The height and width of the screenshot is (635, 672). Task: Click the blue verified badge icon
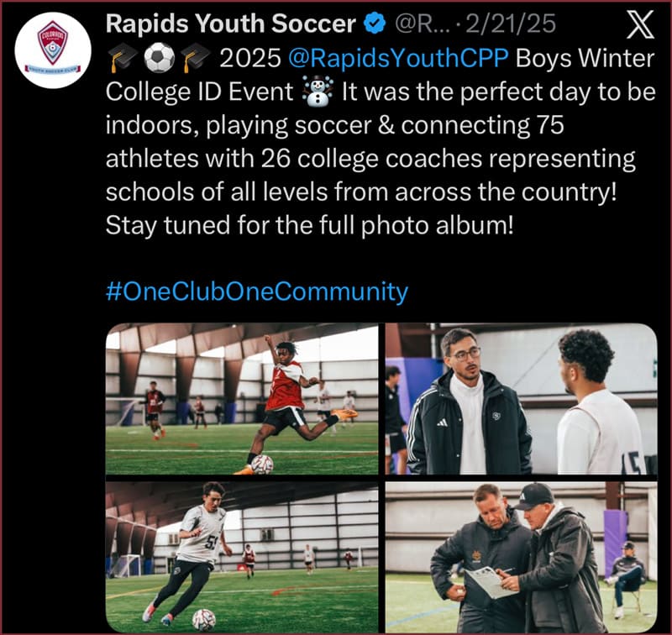click(375, 24)
